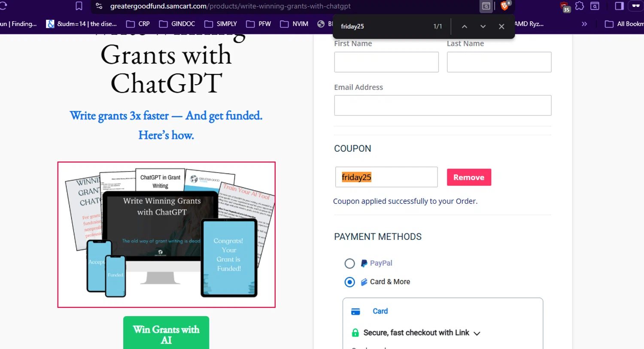This screenshot has height=349, width=644.
Task: Click the Brave Shields lion icon
Action: tap(504, 6)
